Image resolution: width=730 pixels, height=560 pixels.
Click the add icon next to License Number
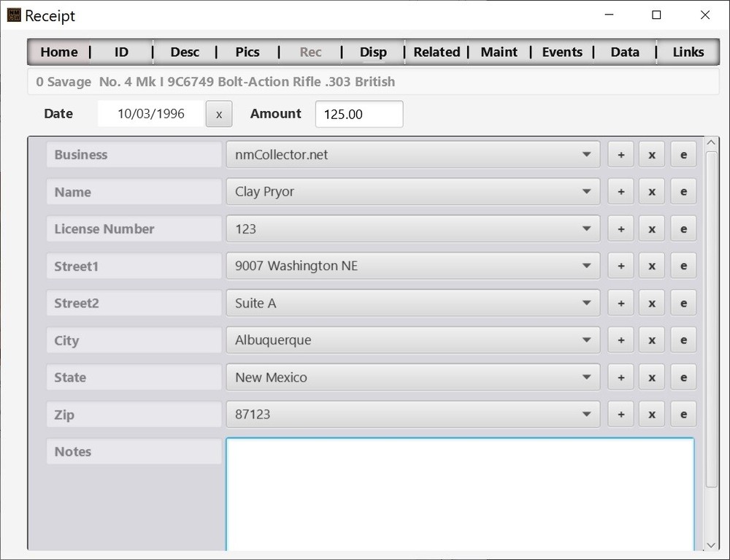(620, 229)
